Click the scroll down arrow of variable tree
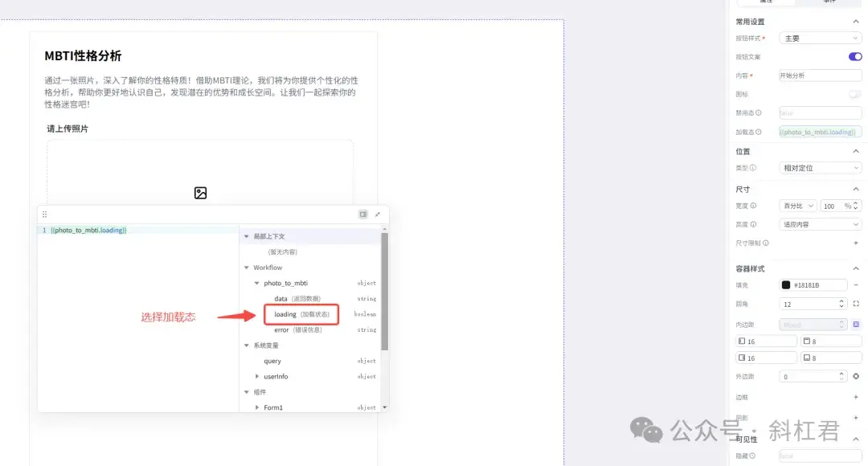Image resolution: width=868 pixels, height=466 pixels. 385,408
